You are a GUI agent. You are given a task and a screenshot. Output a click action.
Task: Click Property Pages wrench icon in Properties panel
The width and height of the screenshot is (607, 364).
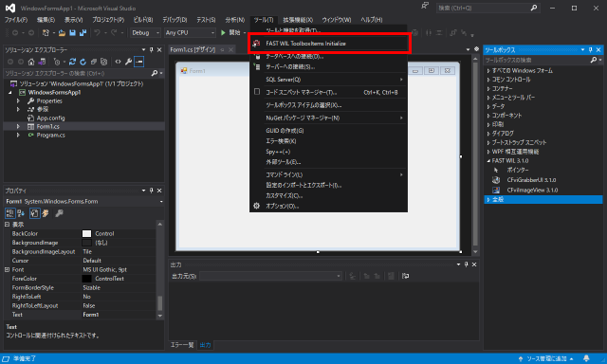tap(59, 213)
